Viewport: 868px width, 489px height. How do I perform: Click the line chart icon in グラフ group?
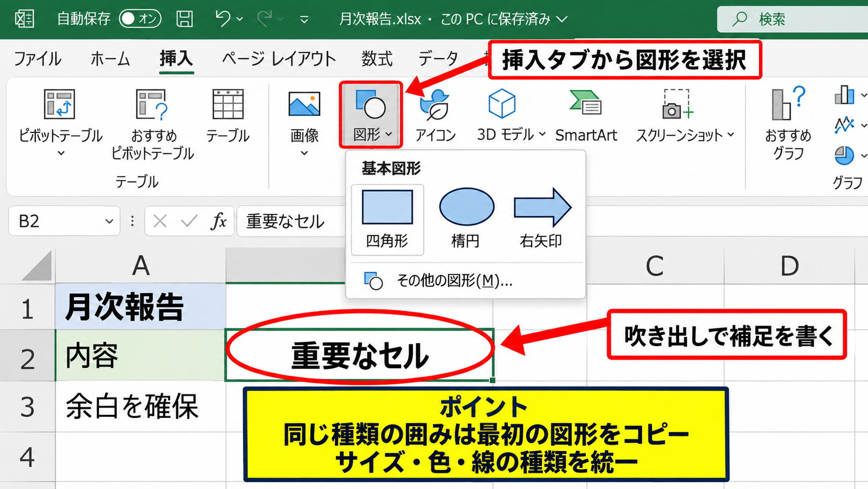point(845,125)
